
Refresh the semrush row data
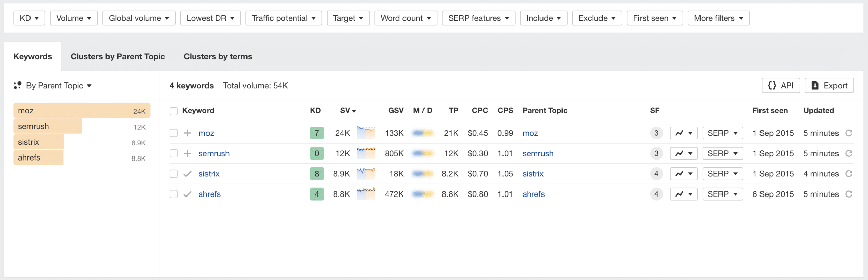point(849,153)
